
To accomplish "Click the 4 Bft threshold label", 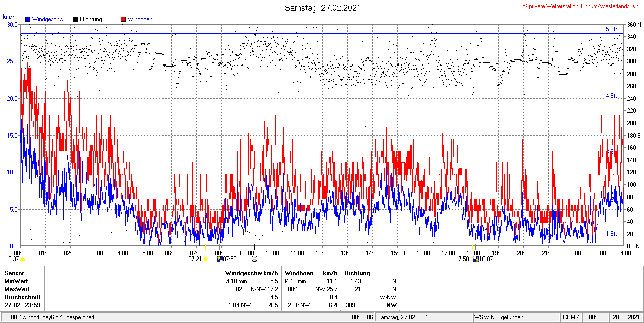I will click(611, 95).
